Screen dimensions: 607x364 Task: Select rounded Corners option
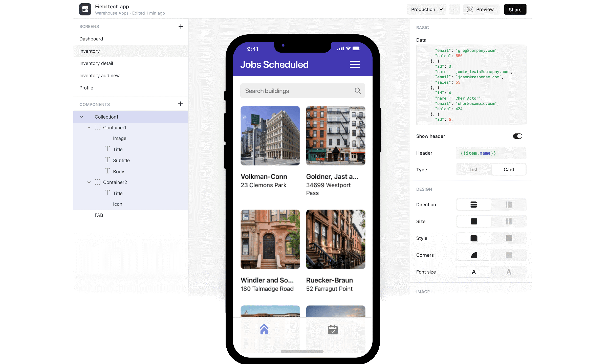(x=474, y=255)
